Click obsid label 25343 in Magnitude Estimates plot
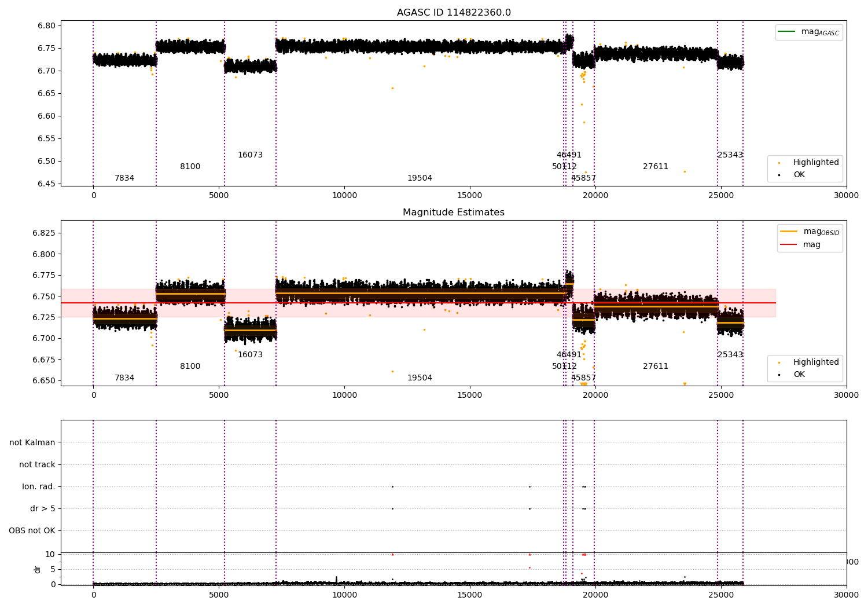 click(x=730, y=355)
